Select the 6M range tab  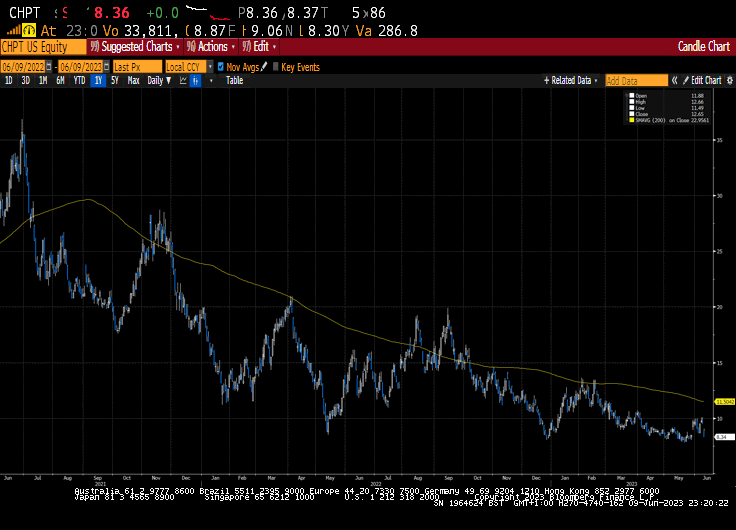[x=60, y=81]
